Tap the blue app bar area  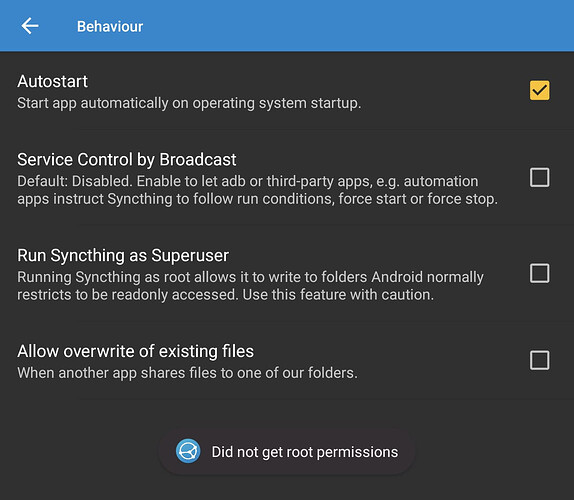287,26
